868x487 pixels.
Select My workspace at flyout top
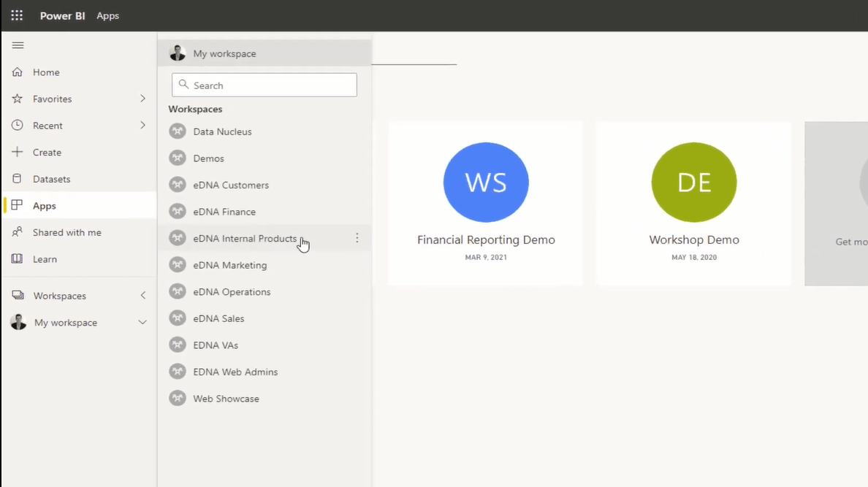[x=264, y=53]
